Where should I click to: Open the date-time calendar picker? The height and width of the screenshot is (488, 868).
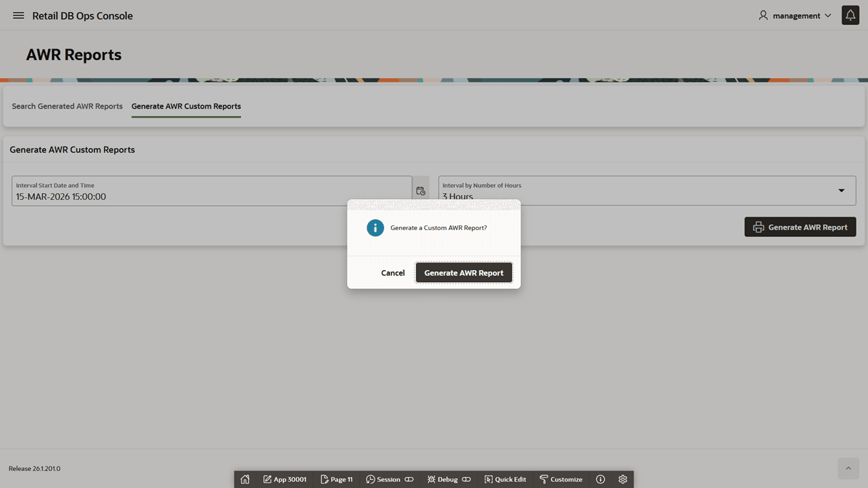pos(421,191)
